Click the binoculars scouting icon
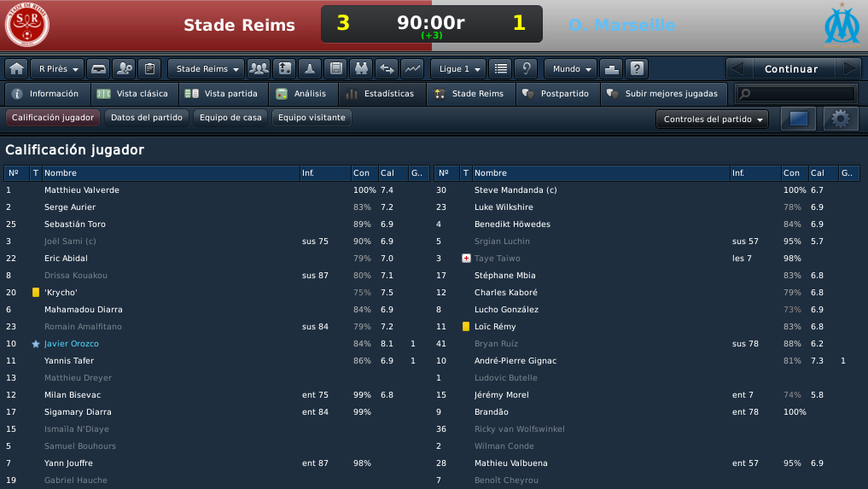Image resolution: width=868 pixels, height=489 pixels. 361,68
